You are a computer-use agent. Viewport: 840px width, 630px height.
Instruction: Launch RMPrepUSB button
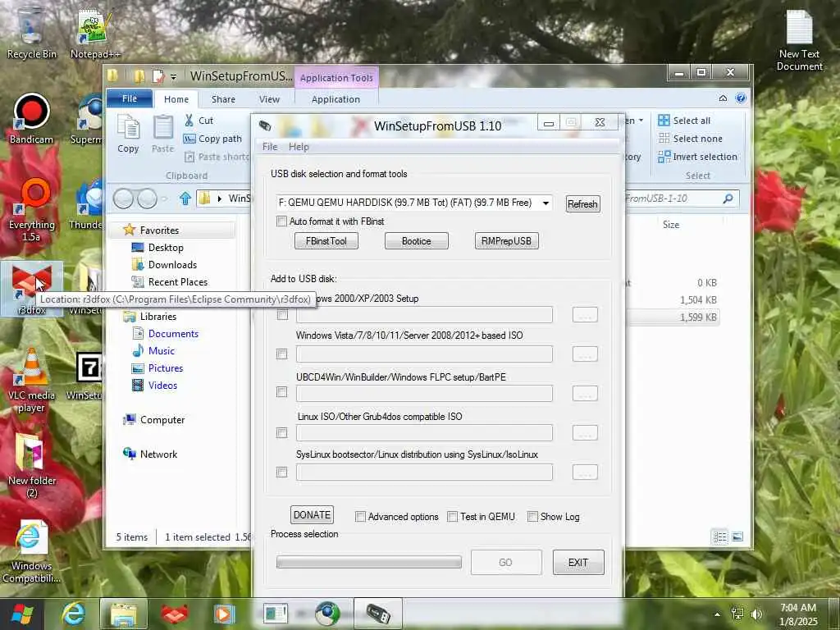[x=506, y=241]
